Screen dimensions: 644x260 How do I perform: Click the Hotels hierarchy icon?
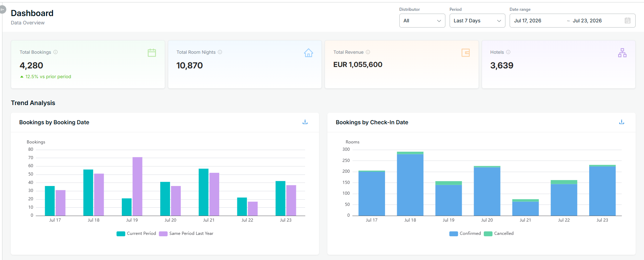pyautogui.click(x=622, y=53)
